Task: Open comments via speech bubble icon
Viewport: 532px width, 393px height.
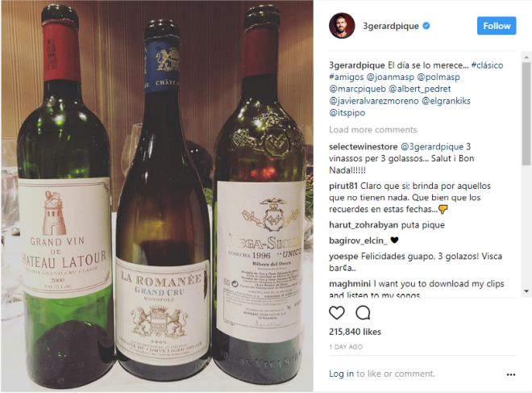Action: [x=363, y=313]
